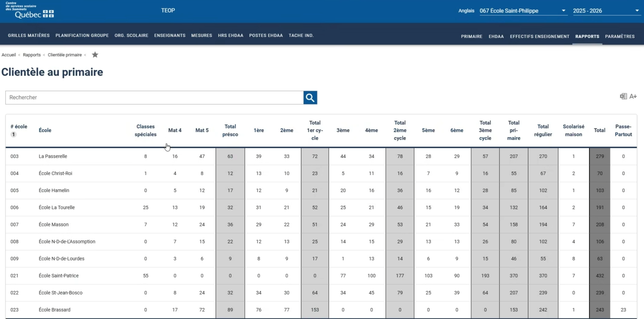Screen dimensions: 644x319
Task: Export table with the Excel icon
Action: click(623, 96)
